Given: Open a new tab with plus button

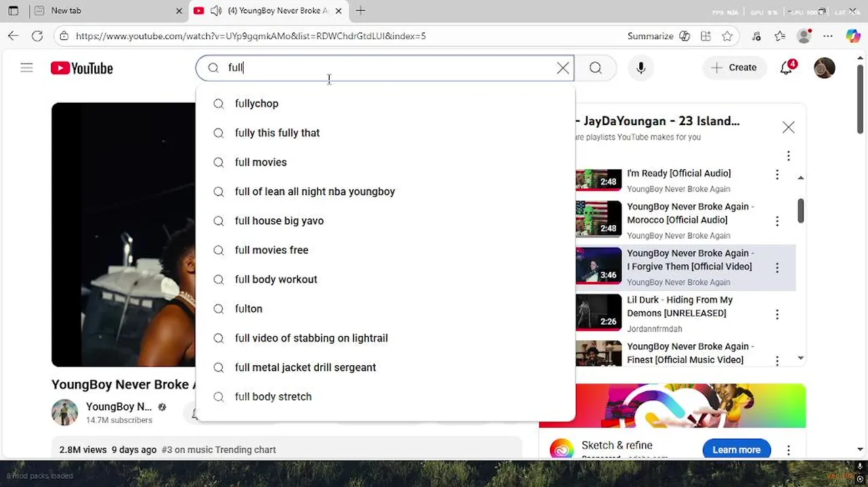Looking at the screenshot, I should 360,10.
